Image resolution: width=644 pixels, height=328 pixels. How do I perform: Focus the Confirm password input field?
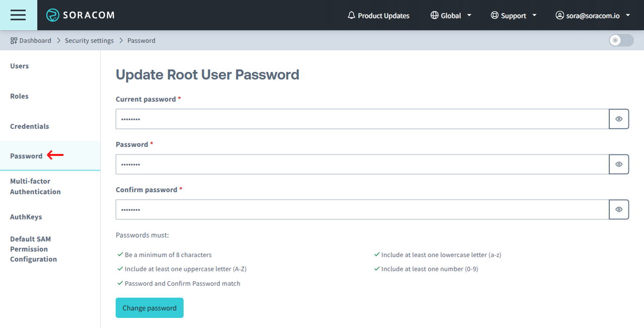coord(352,209)
